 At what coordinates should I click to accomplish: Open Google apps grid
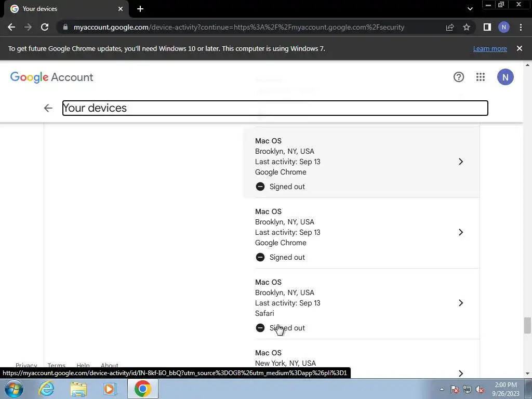coord(481,77)
